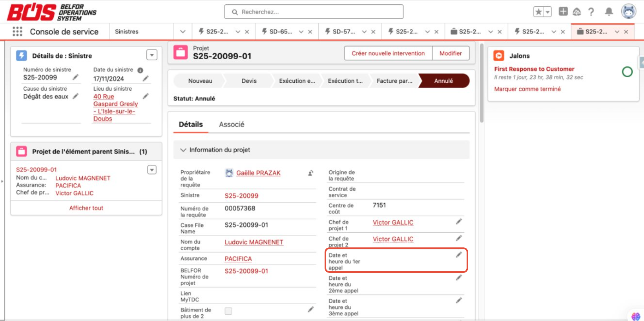Click the favorites star icon
Viewport: 644px width, 321px height.
(x=539, y=12)
